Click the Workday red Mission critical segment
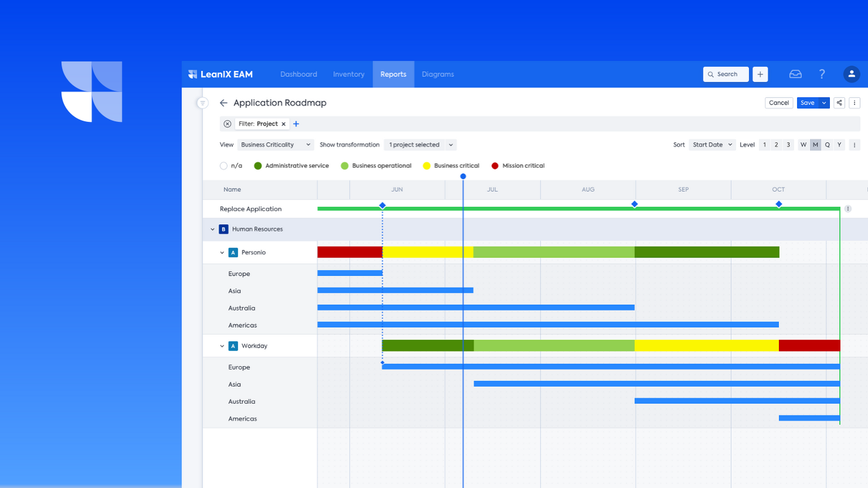868x488 pixels. click(809, 345)
